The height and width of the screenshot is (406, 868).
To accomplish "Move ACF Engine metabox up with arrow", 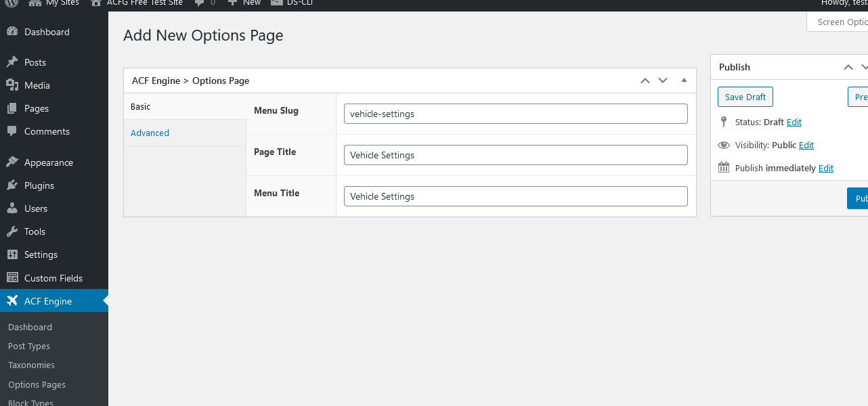I will 645,81.
